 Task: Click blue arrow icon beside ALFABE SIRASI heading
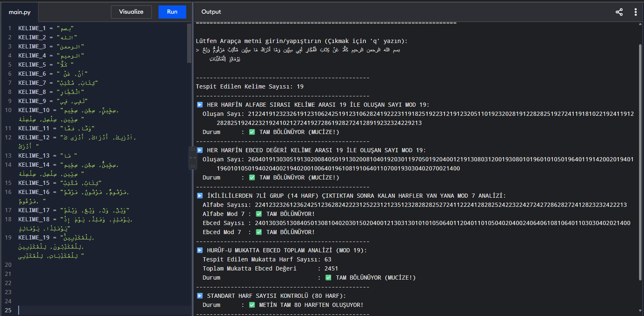click(x=199, y=105)
